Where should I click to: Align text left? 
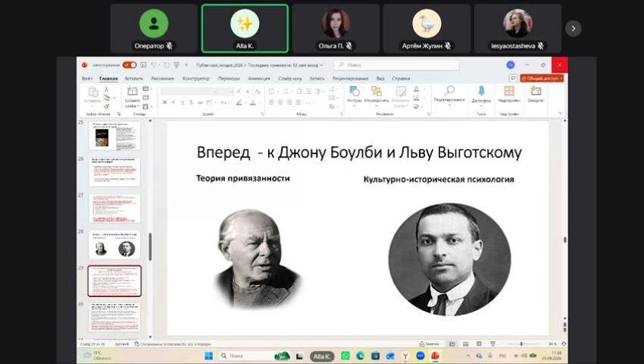271,102
